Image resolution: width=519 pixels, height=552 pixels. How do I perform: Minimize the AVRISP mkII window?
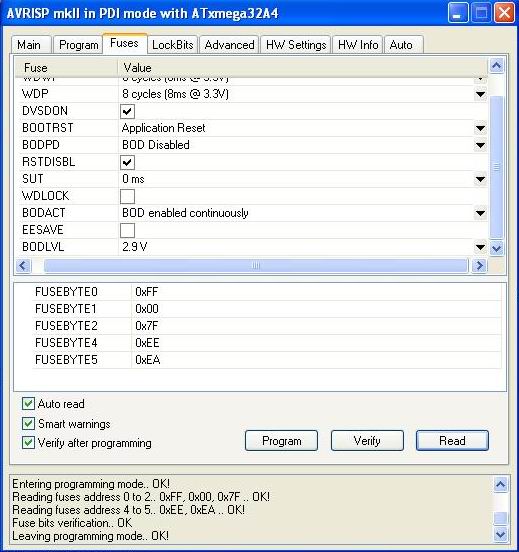click(458, 13)
